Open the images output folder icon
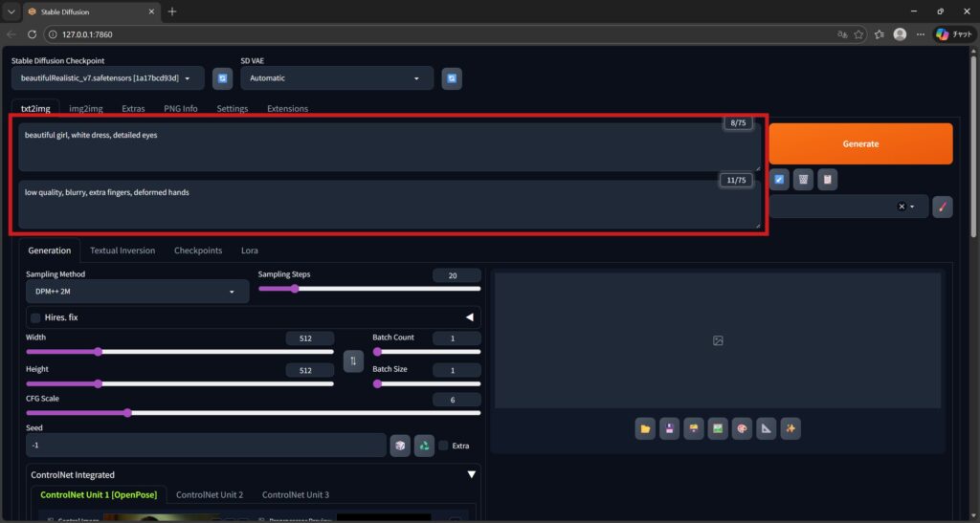The image size is (980, 523). point(645,429)
